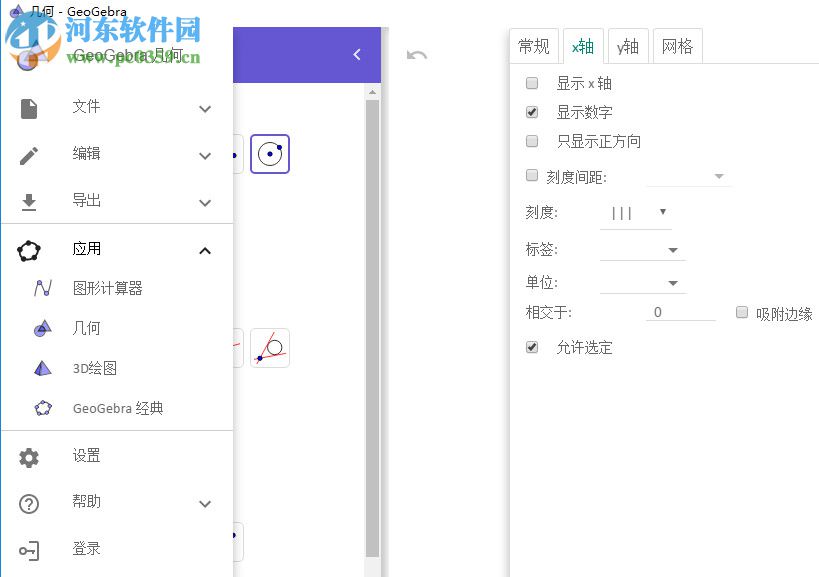Open the 导出 menu item
This screenshot has height=577, width=819.
point(117,202)
